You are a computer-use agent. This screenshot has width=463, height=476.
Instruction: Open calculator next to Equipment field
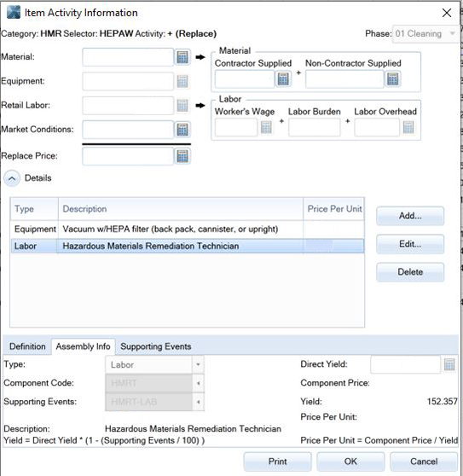(182, 81)
